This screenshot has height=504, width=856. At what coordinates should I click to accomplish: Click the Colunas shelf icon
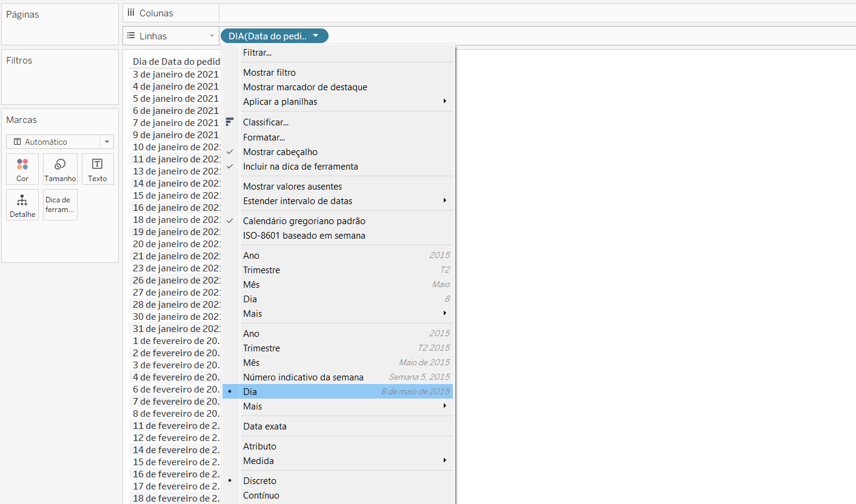pos(130,13)
